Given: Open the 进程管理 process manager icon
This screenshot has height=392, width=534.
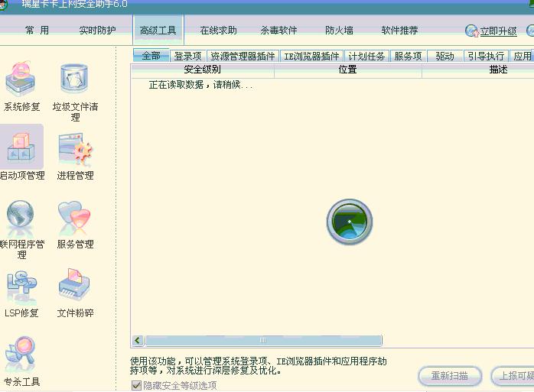Looking at the screenshot, I should point(75,149).
